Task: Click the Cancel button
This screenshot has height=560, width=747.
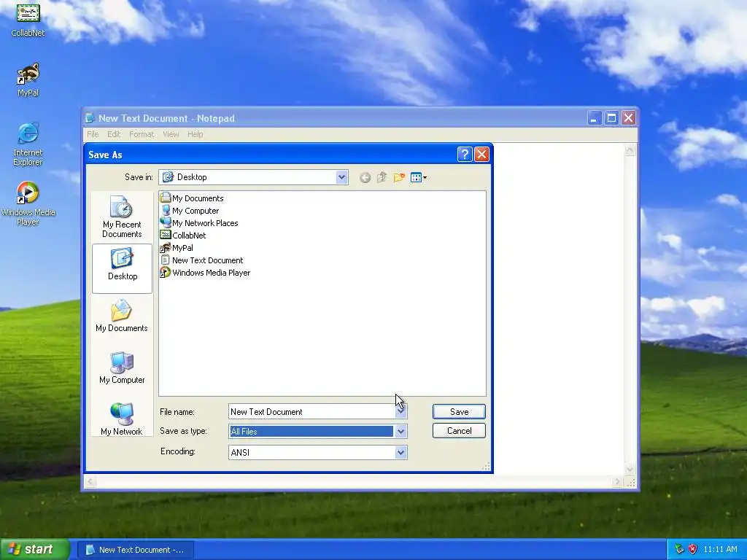Action: 460,430
